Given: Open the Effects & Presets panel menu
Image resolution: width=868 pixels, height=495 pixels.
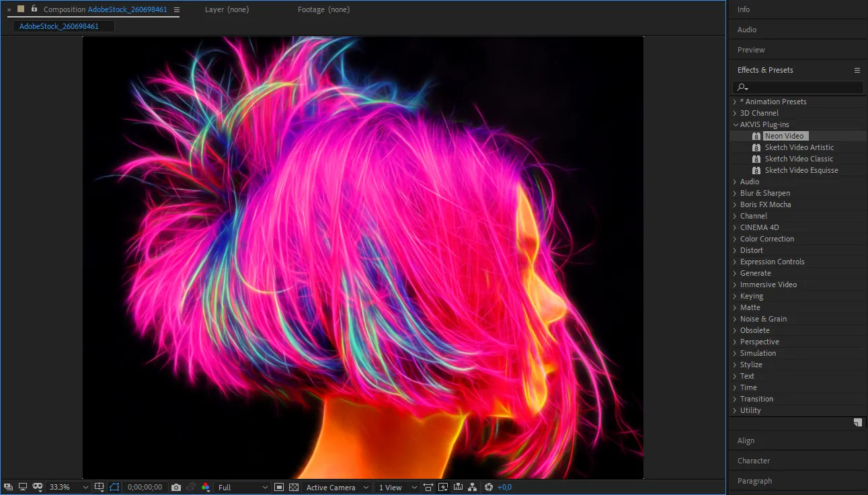Looking at the screenshot, I should (857, 70).
